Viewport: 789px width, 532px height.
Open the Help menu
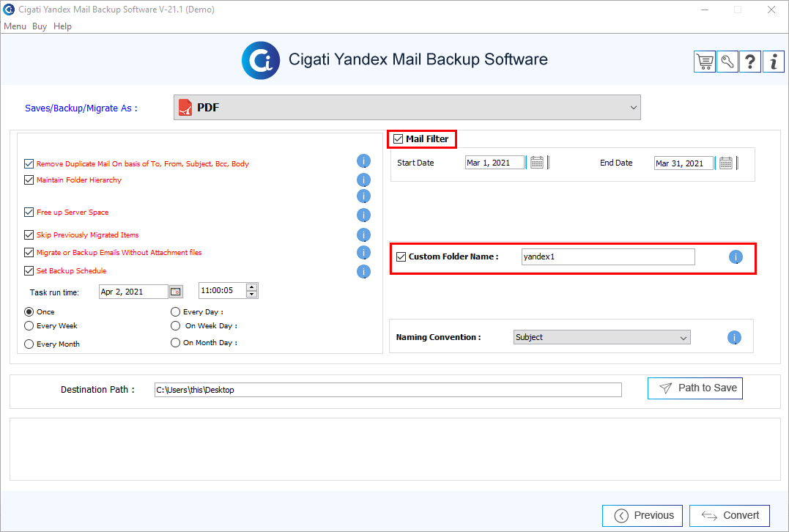pyautogui.click(x=62, y=26)
